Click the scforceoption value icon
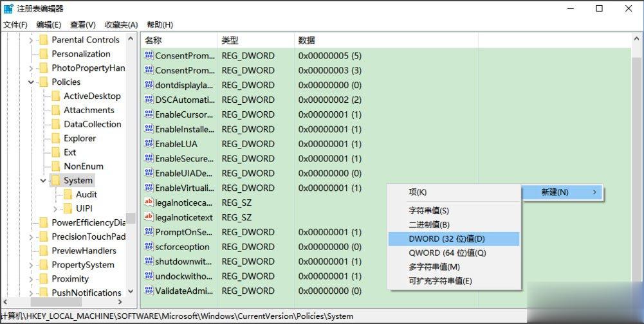This screenshot has height=324, width=644. coord(149,247)
